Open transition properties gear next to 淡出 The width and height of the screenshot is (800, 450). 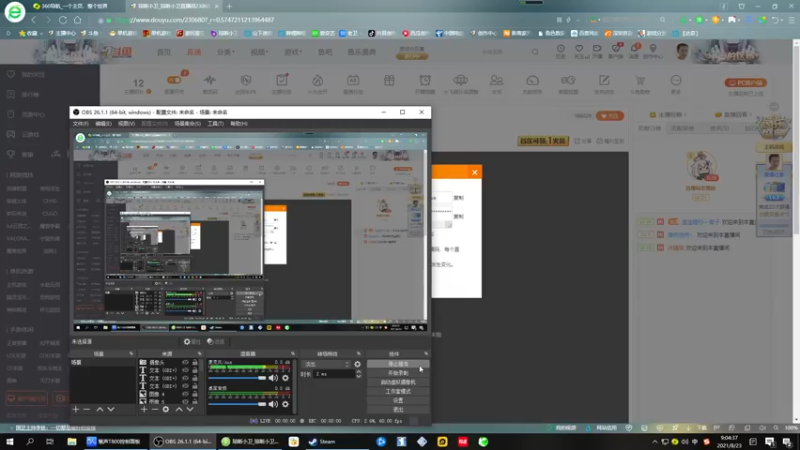click(x=357, y=364)
